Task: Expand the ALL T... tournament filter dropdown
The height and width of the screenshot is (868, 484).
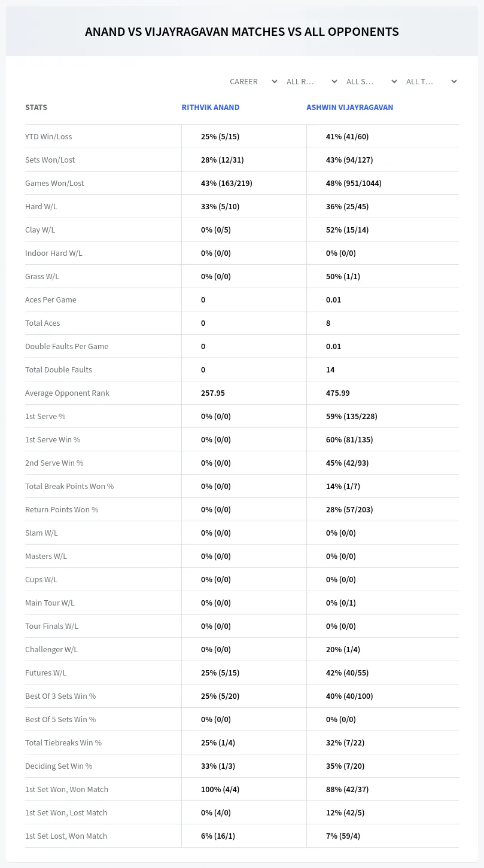Action: 431,81
